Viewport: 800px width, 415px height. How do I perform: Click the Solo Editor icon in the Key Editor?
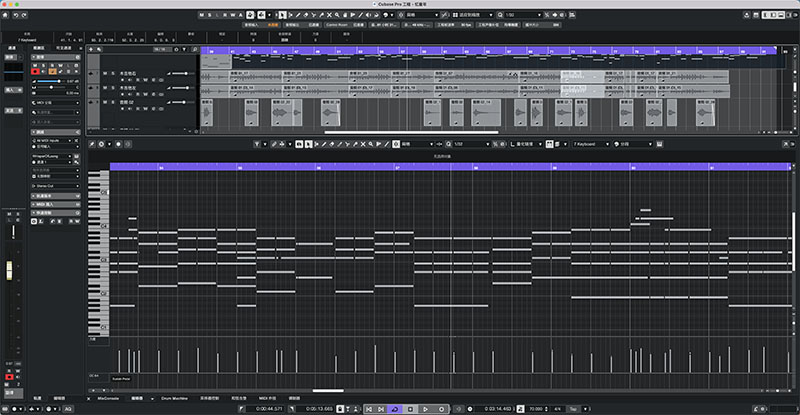coord(92,144)
